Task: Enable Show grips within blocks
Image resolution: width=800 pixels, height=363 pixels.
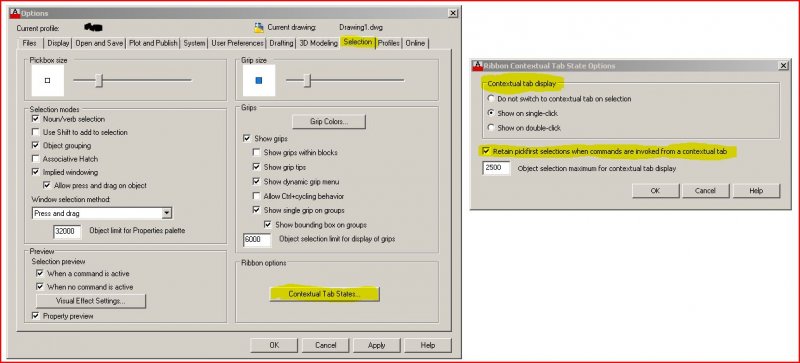Action: [x=257, y=152]
